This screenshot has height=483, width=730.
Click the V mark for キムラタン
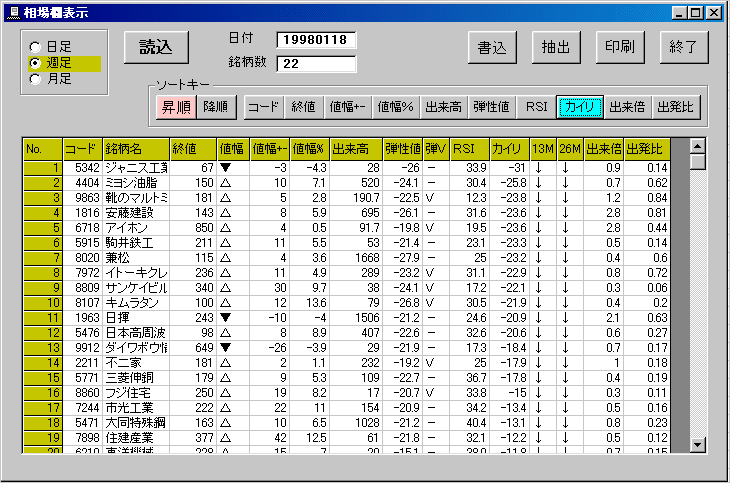coord(430,303)
